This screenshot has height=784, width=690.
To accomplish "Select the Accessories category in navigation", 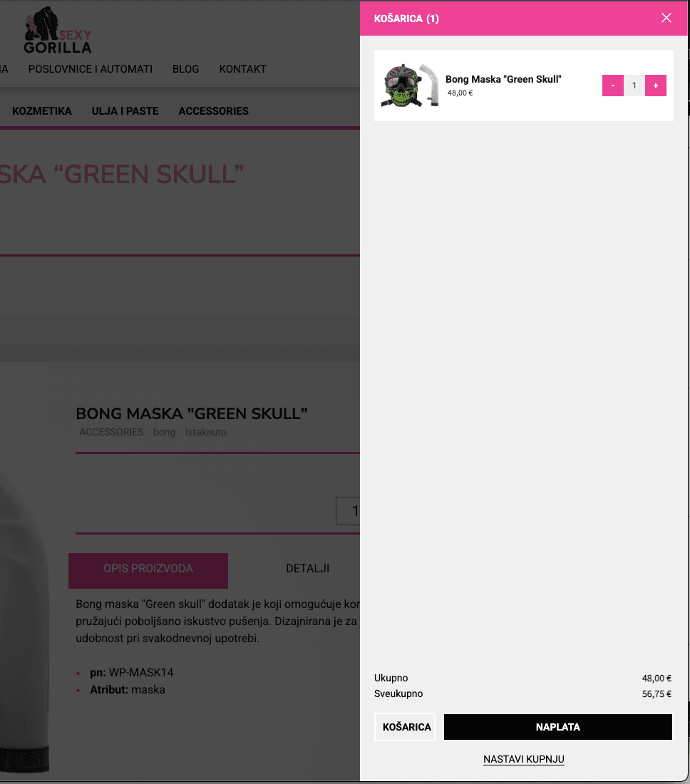I will [x=214, y=111].
